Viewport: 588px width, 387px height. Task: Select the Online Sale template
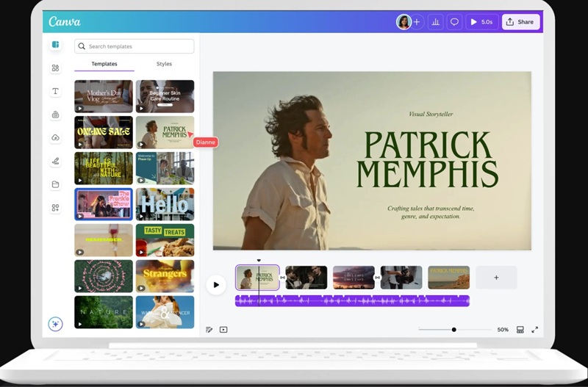[x=104, y=132]
